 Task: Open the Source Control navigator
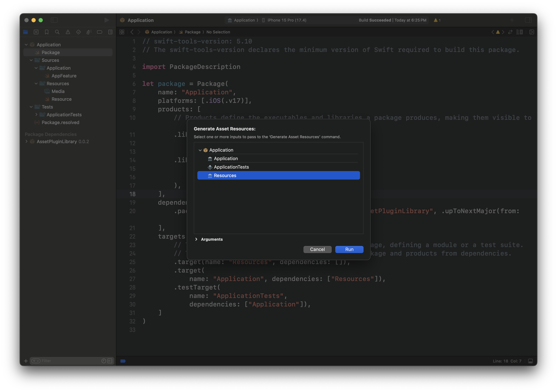click(36, 32)
